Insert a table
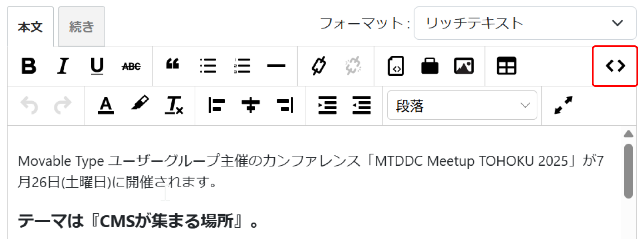This screenshot has height=239, width=644. 506,66
